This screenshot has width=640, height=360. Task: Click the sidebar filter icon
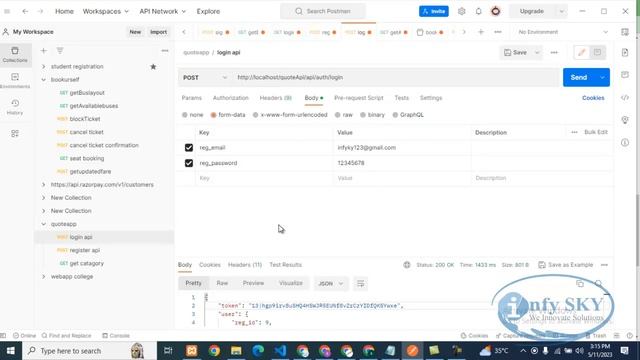[x=60, y=51]
